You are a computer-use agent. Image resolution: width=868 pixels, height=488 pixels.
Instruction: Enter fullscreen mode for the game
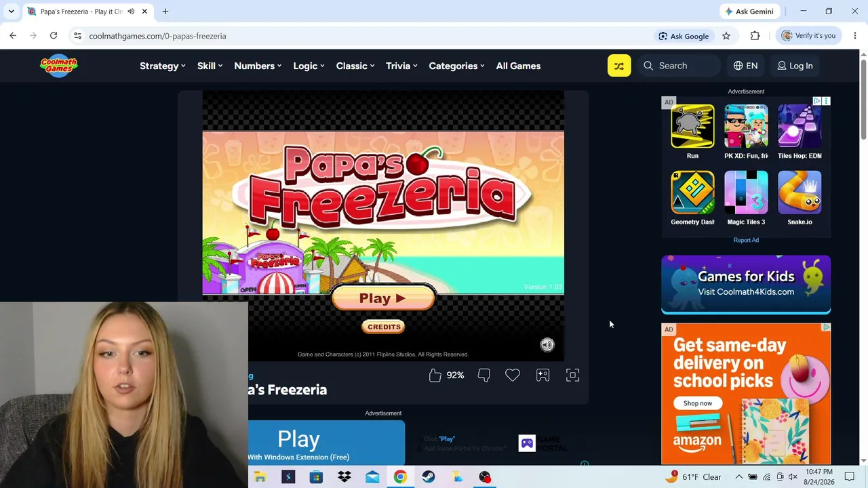573,375
